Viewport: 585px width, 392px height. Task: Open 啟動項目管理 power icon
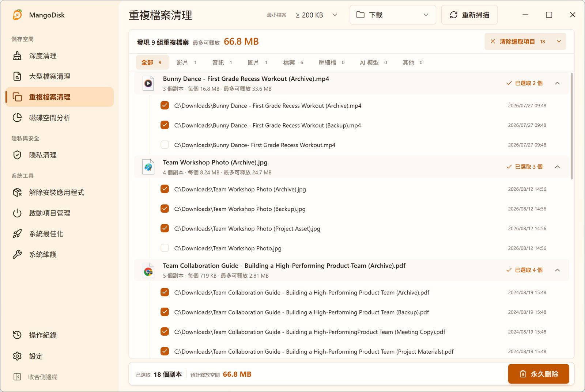point(17,213)
